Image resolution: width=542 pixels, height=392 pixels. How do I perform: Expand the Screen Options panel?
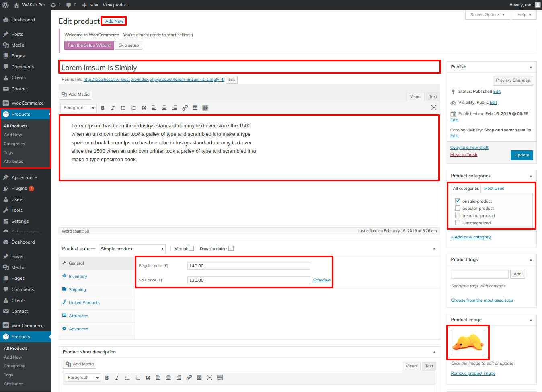(x=487, y=15)
